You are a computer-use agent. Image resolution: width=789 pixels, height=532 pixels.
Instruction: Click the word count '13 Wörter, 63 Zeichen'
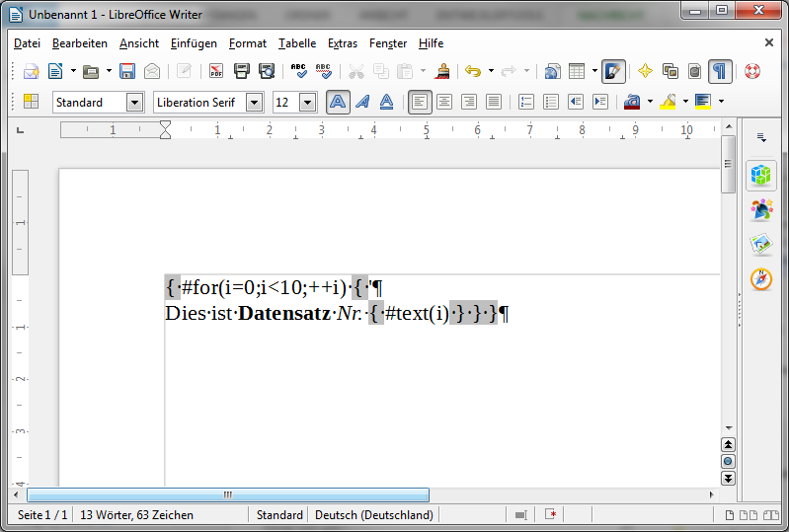pyautogui.click(x=136, y=515)
